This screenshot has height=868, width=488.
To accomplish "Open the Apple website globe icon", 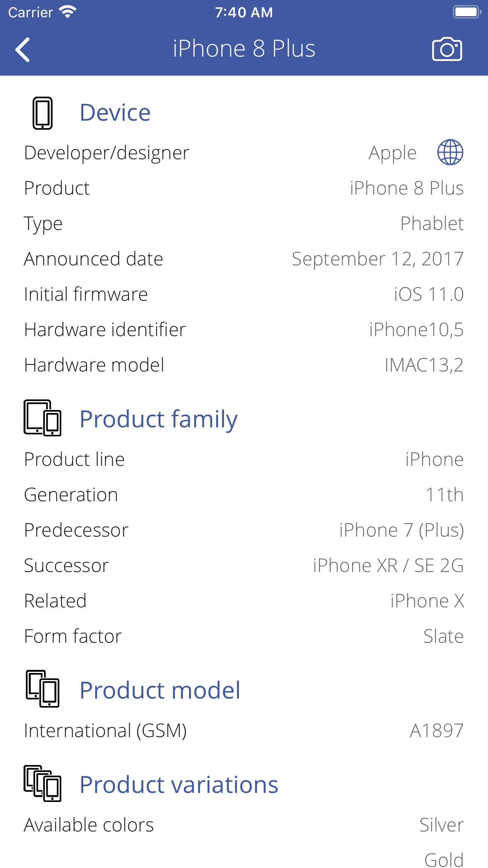I will pos(450,153).
